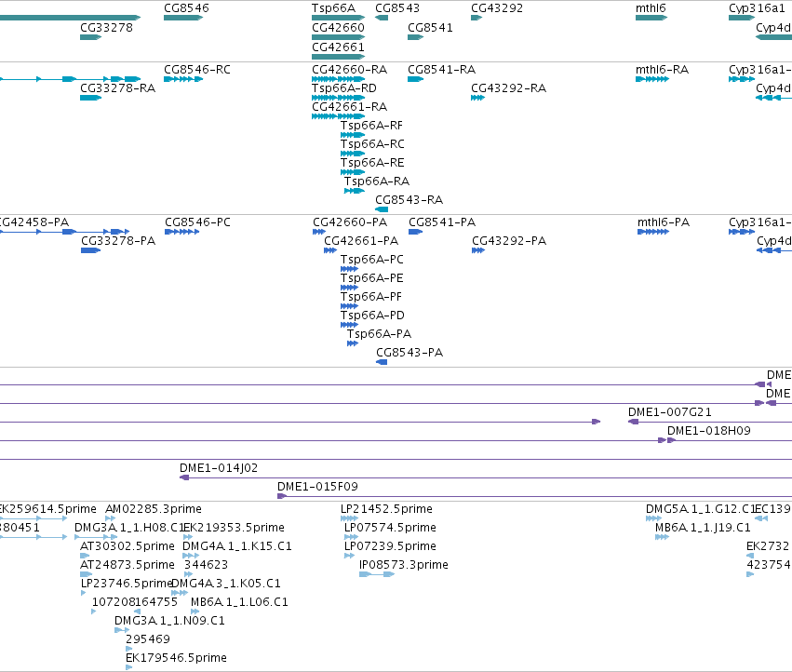Select the Cyp316a1 gene label
The height and width of the screenshot is (672, 792).
[x=757, y=8]
